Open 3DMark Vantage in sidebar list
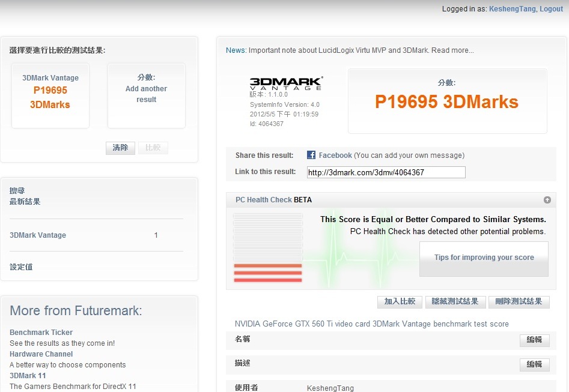The height and width of the screenshot is (392, 569). point(38,235)
